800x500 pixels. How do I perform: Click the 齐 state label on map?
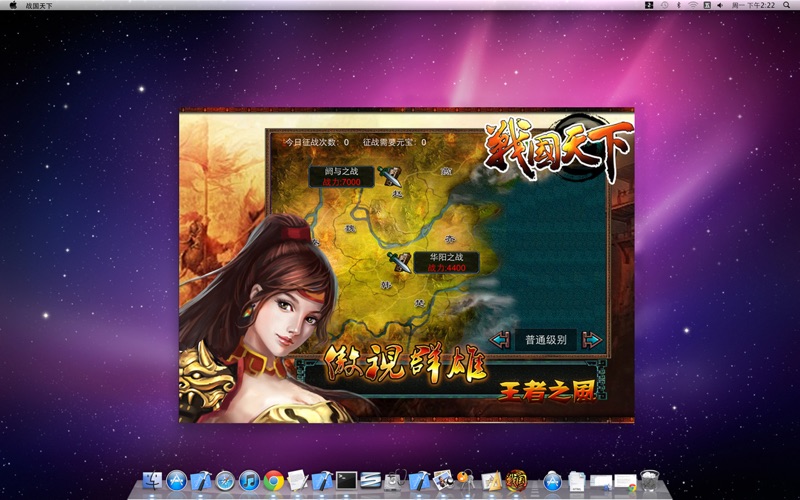[x=449, y=239]
